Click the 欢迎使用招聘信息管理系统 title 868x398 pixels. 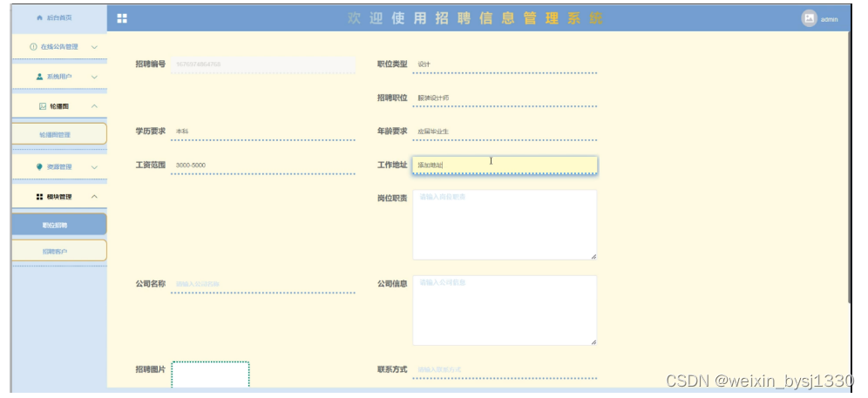click(475, 18)
